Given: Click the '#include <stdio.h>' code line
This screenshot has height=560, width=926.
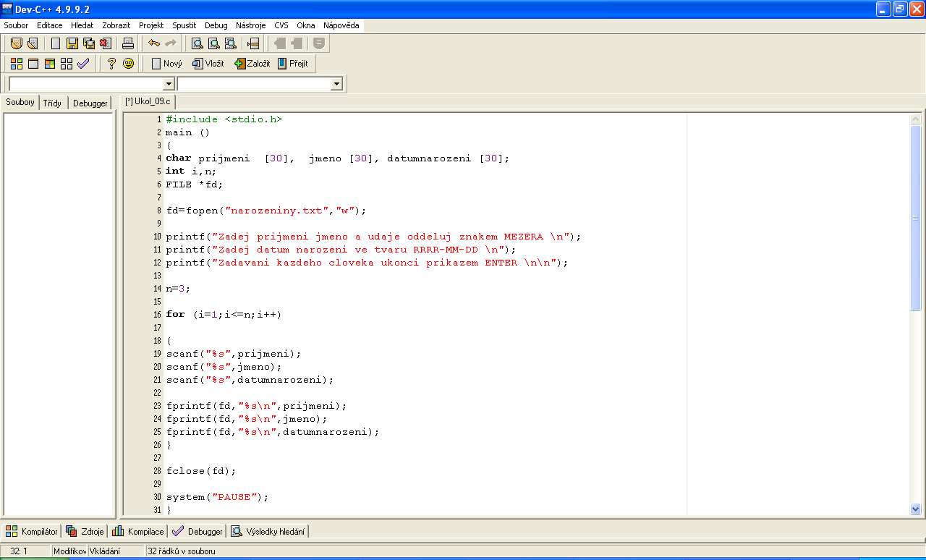Looking at the screenshot, I should 224,119.
